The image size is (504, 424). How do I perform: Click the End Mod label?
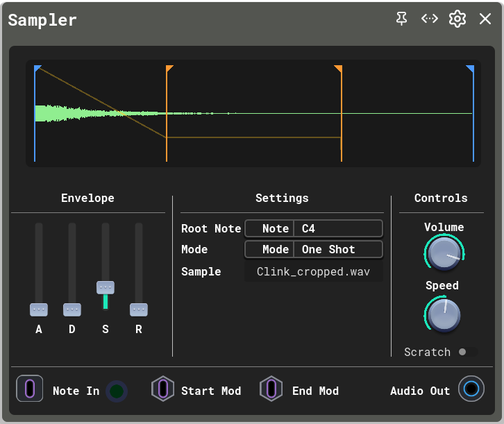tap(315, 391)
